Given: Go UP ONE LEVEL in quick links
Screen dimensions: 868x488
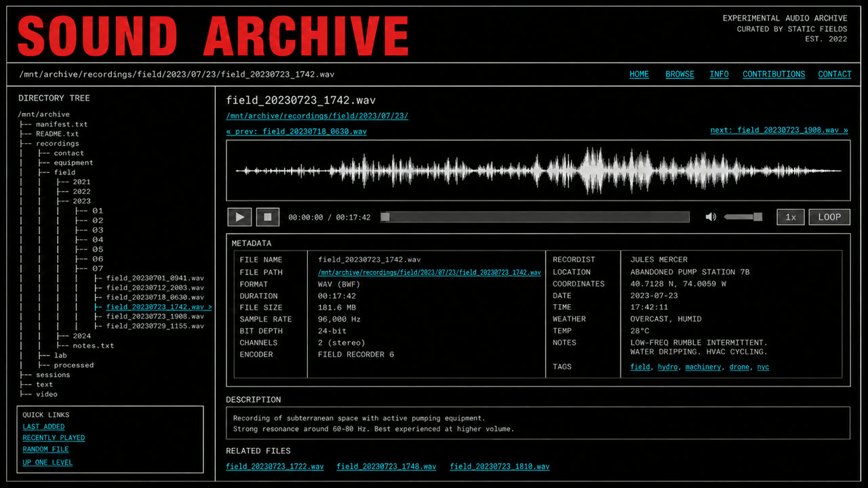Looking at the screenshot, I should 47,463.
